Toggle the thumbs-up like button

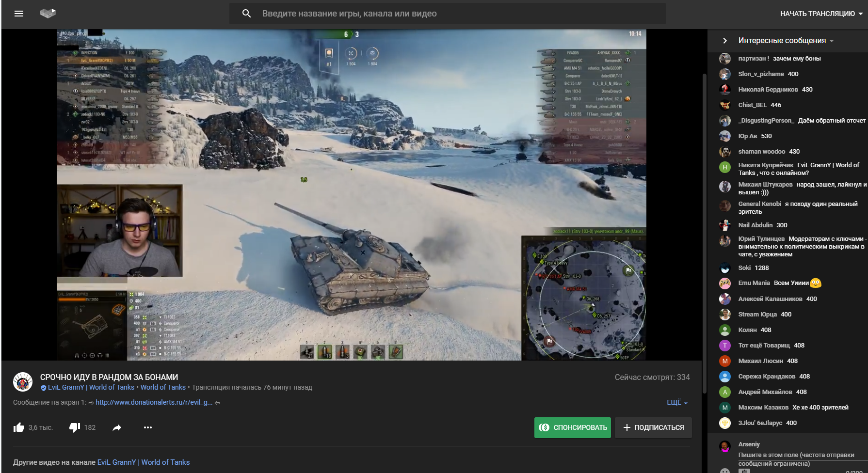(x=19, y=427)
